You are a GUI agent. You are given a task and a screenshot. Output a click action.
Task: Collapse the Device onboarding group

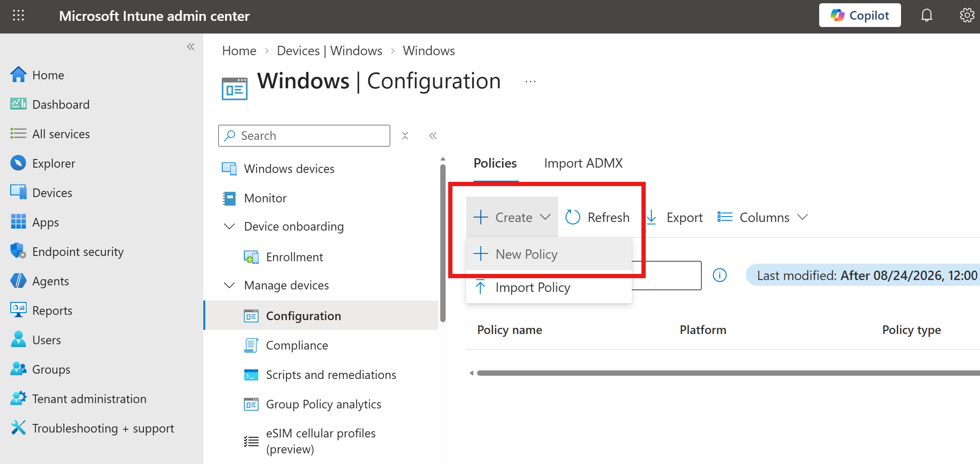[x=230, y=226]
